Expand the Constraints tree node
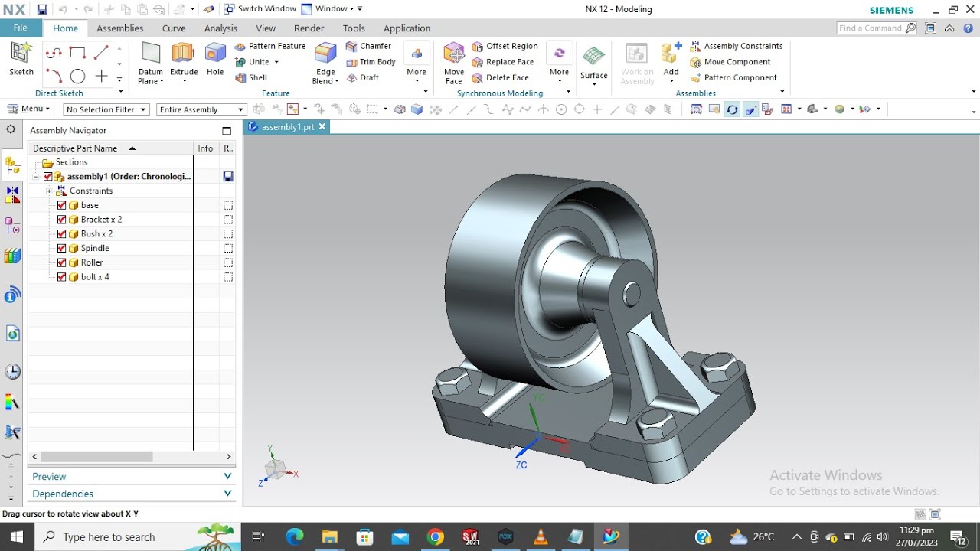 pos(48,191)
